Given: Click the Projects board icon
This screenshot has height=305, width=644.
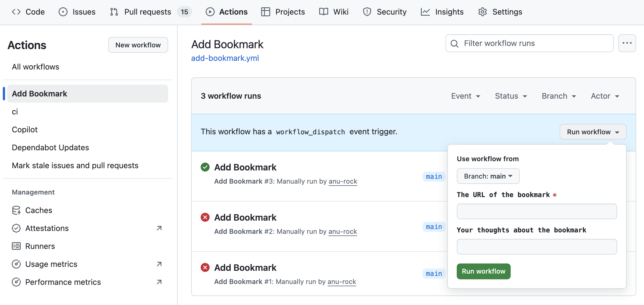Looking at the screenshot, I should tap(265, 12).
